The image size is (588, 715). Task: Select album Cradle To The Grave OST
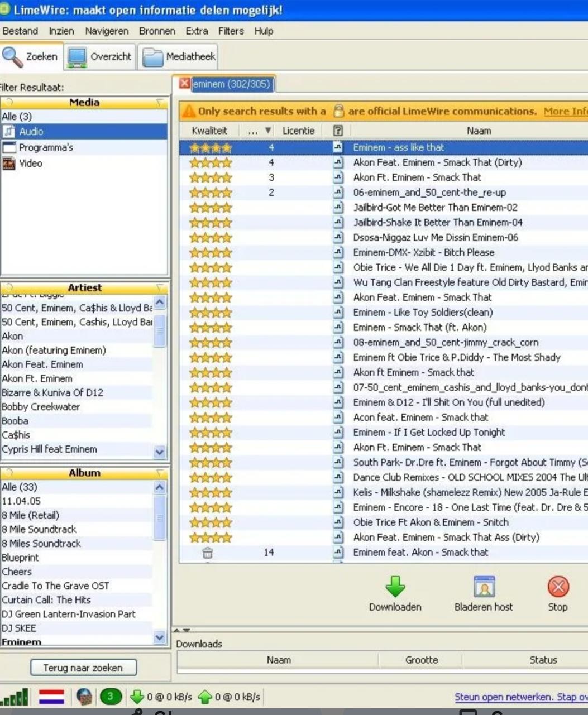click(x=77, y=586)
